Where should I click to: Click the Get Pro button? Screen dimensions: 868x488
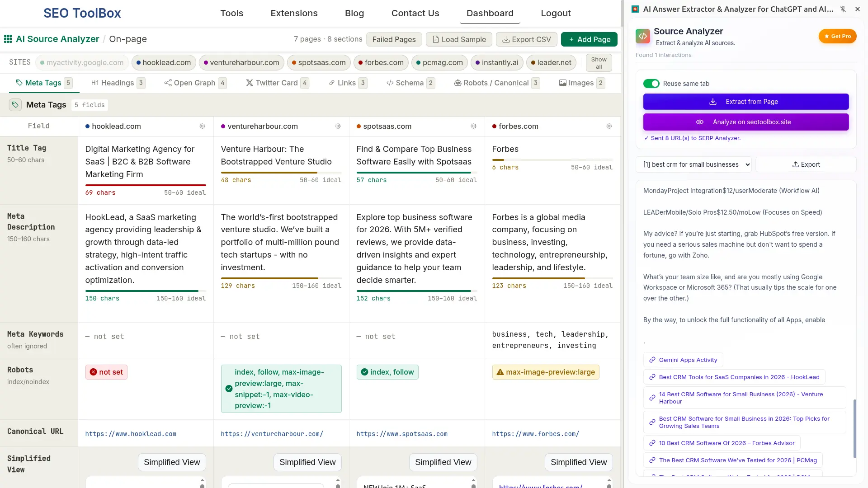pyautogui.click(x=837, y=36)
